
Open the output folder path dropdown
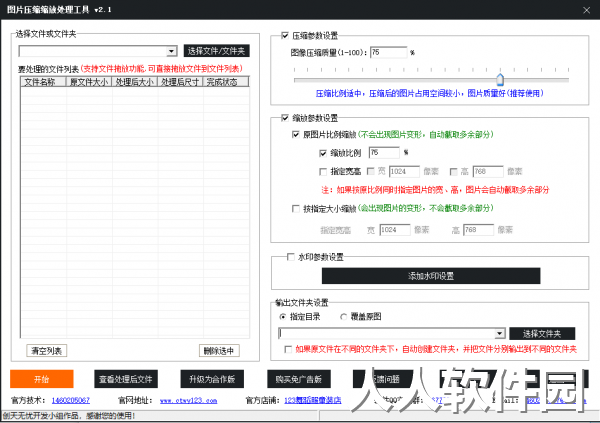pyautogui.click(x=499, y=333)
